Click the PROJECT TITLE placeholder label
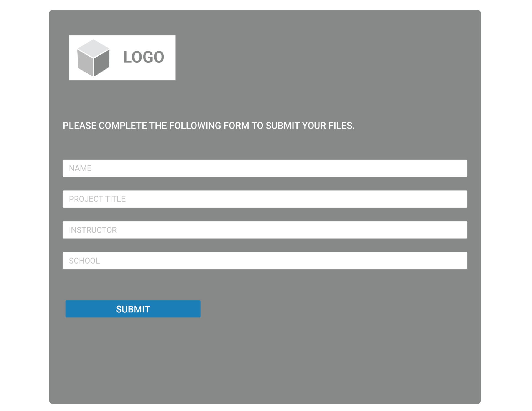 pos(97,199)
